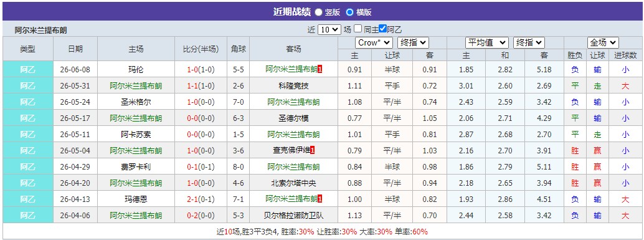Select the 竖版 radio button
Screen dimensions: 644x240
[318, 12]
